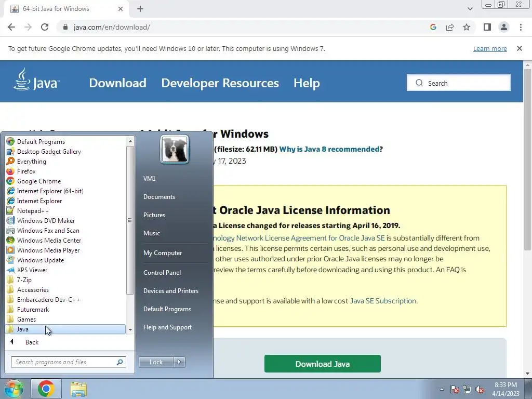Click the Lock button
532x399 pixels.
tap(156, 362)
